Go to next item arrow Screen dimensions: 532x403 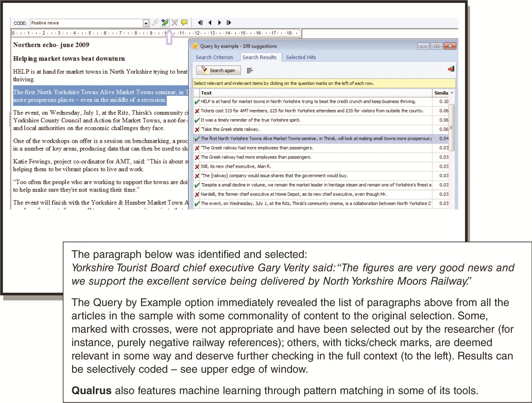[x=220, y=23]
